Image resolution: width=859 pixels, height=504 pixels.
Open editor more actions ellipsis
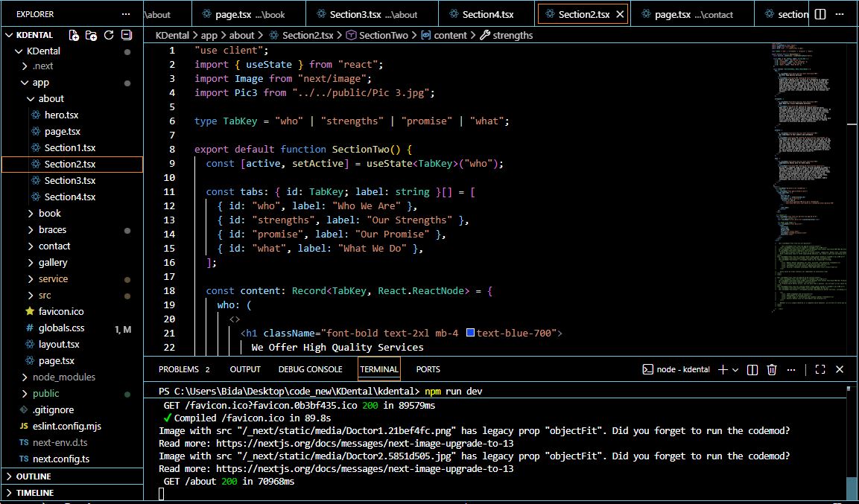[840, 14]
